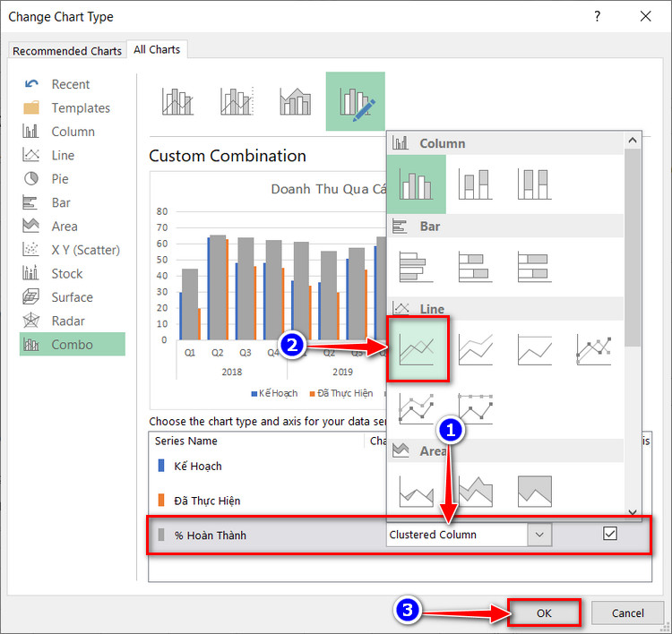Choose Clustered Bar chart type
The height and width of the screenshot is (634, 672).
416,267
